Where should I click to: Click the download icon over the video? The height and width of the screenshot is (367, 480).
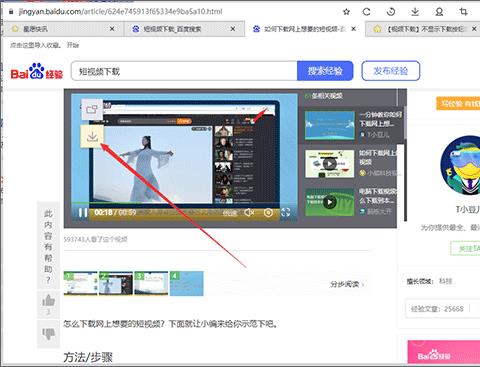point(92,136)
